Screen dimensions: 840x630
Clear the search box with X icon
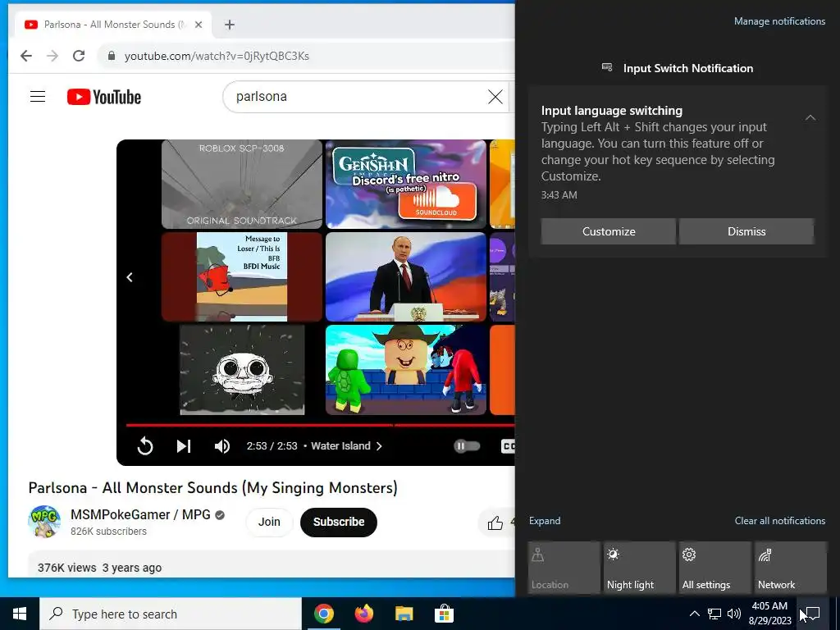click(x=495, y=97)
